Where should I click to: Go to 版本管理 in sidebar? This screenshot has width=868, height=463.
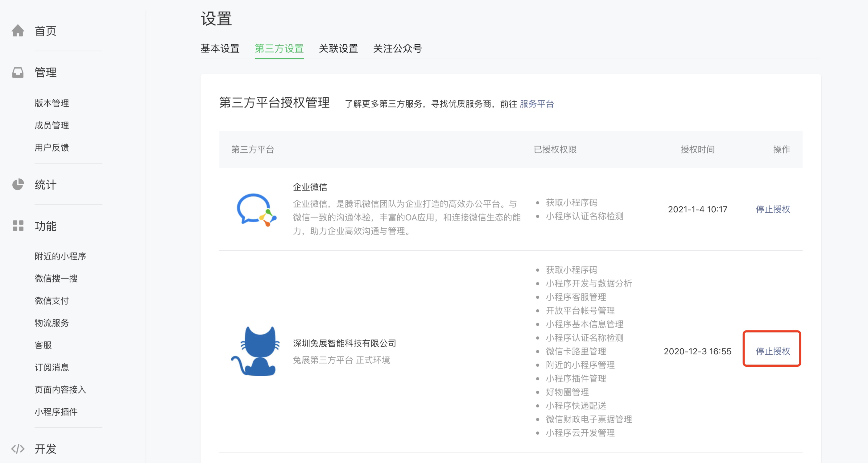pos(52,103)
